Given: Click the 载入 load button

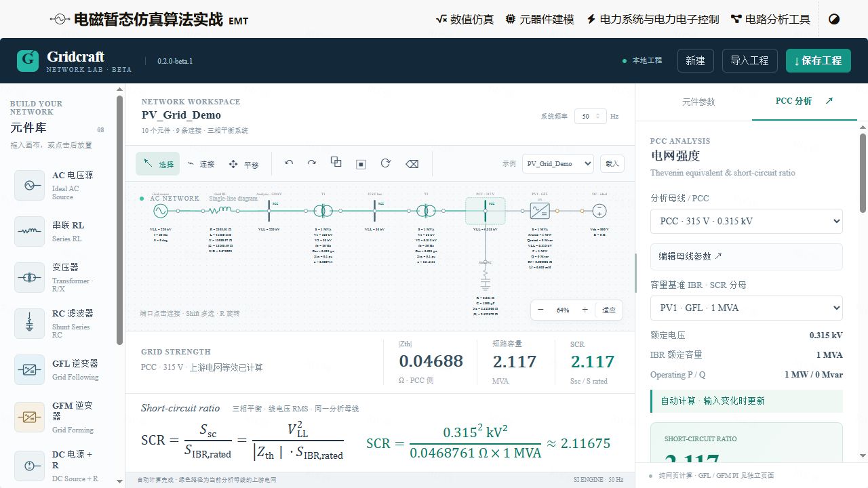Looking at the screenshot, I should pos(612,163).
